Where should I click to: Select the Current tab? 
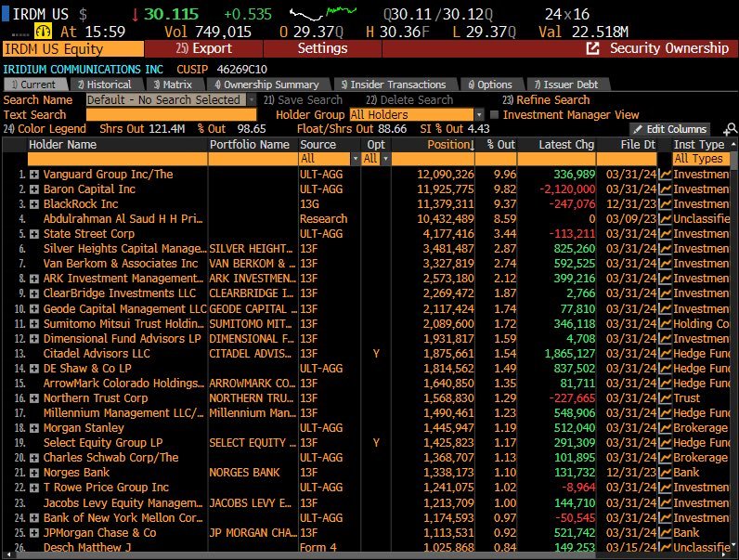(x=33, y=85)
